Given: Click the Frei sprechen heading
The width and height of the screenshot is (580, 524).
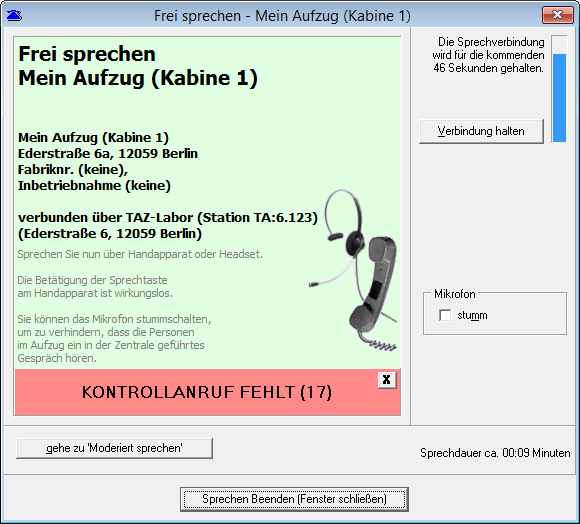Looking at the screenshot, I should point(87,54).
